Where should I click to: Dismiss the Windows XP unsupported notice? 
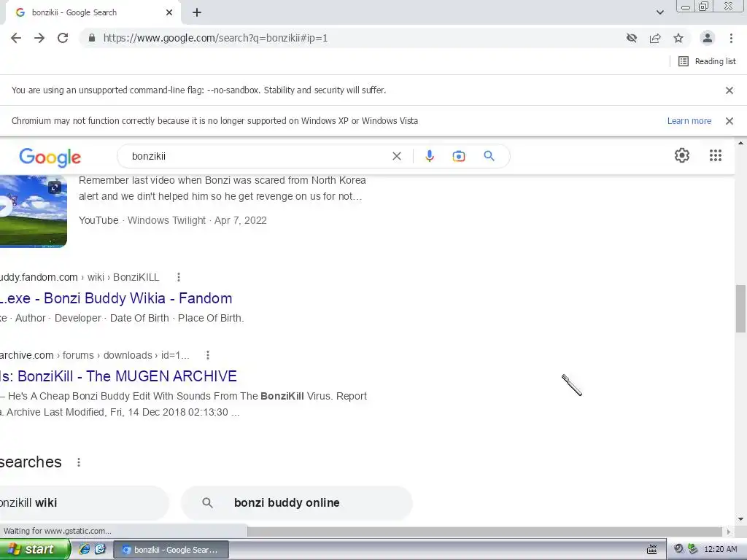[x=729, y=121]
